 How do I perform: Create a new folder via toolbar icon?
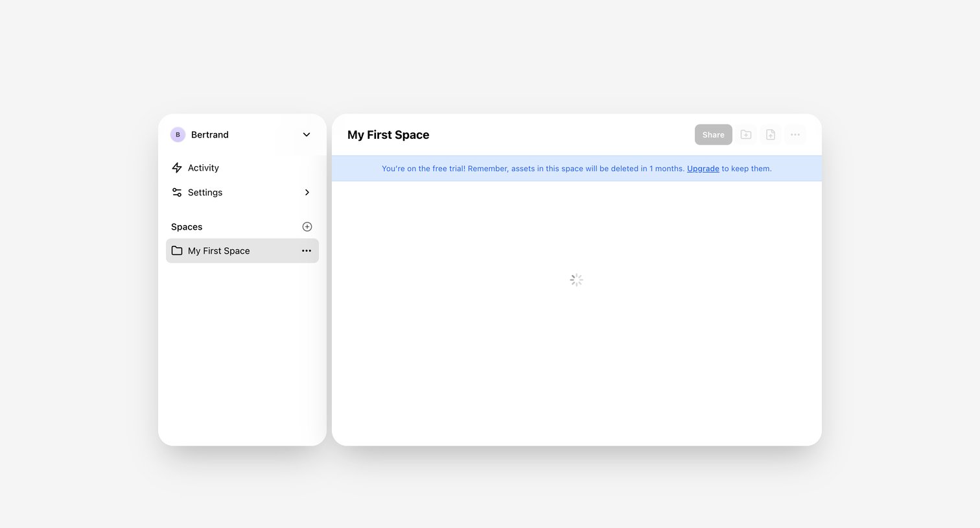(x=746, y=135)
